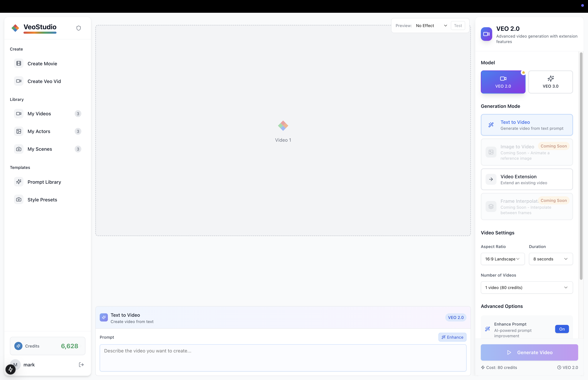Click the Prompt Library sparkle icon
This screenshot has width=588, height=380.
pos(19,182)
